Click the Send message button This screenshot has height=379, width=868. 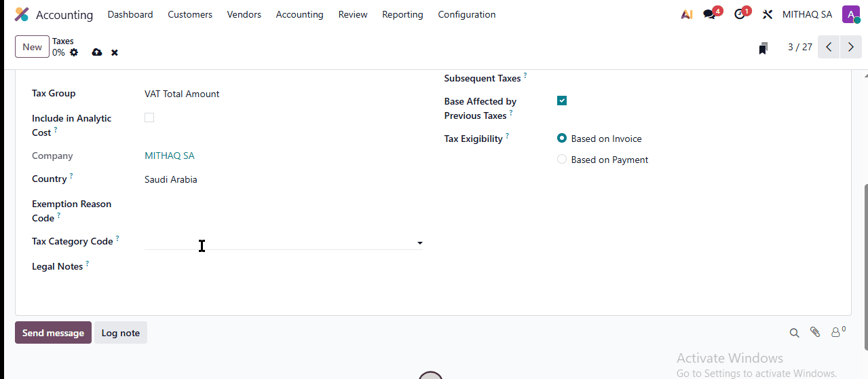tap(53, 333)
